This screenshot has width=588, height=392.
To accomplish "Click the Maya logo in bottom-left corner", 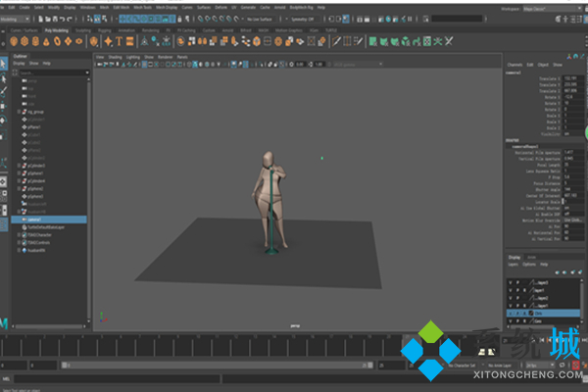I will 5,320.
